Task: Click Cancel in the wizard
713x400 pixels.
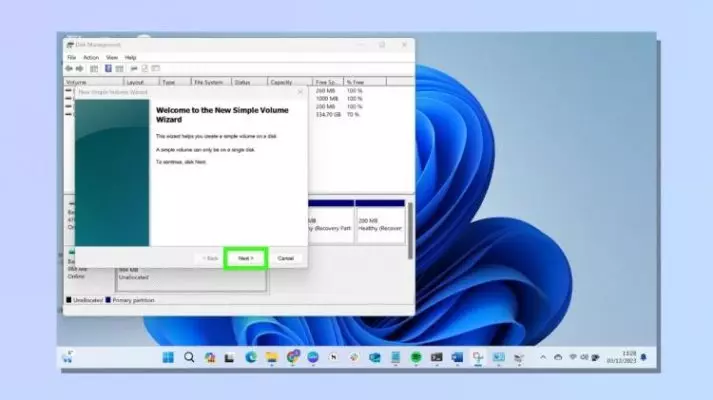Action: click(286, 258)
